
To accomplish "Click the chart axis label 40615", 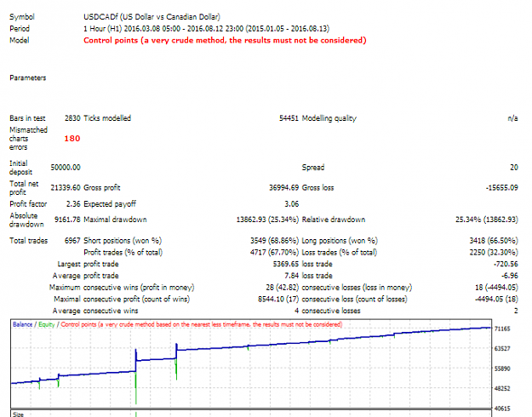I will click(x=502, y=408).
